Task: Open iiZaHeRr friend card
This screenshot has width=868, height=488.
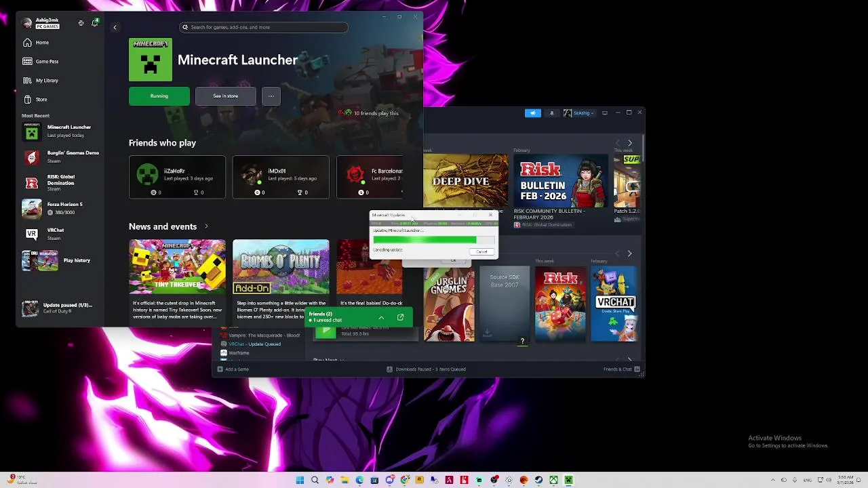Action: click(x=177, y=177)
